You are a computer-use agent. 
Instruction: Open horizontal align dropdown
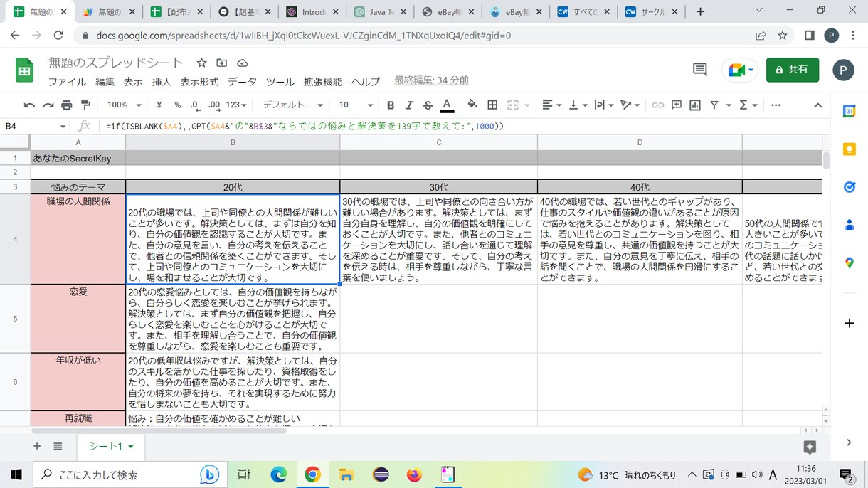point(552,105)
